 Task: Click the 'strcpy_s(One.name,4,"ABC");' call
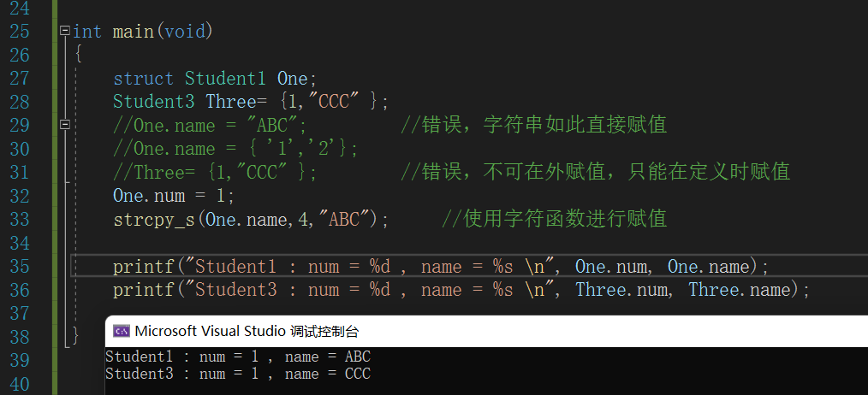pyautogui.click(x=252, y=220)
